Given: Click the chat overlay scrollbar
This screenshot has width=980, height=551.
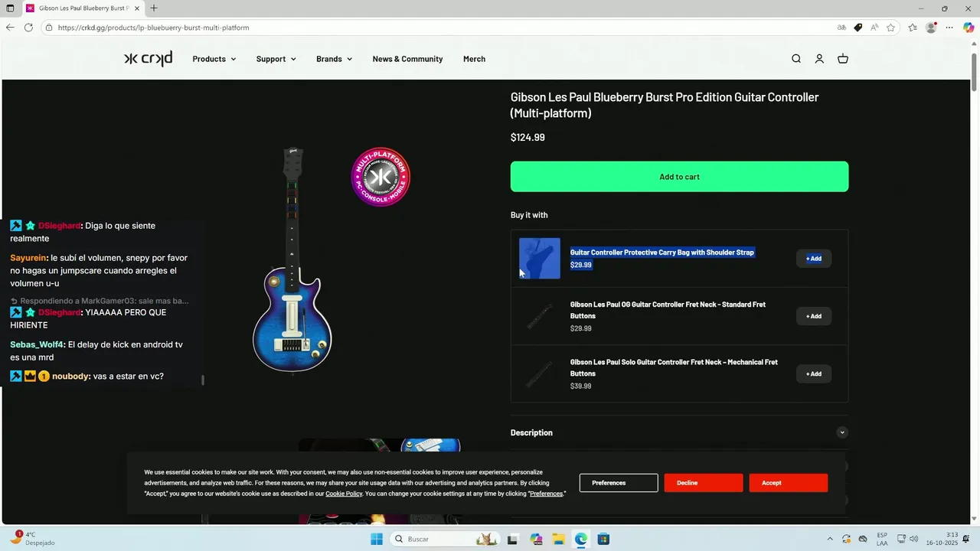Looking at the screenshot, I should [203, 380].
